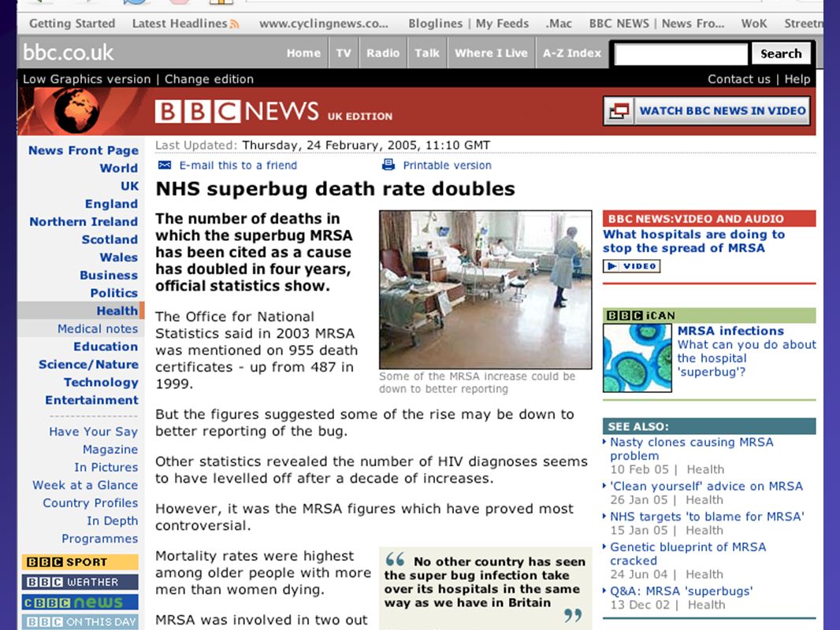Select Scotland in the sidebar
The image size is (840, 630).
(110, 239)
